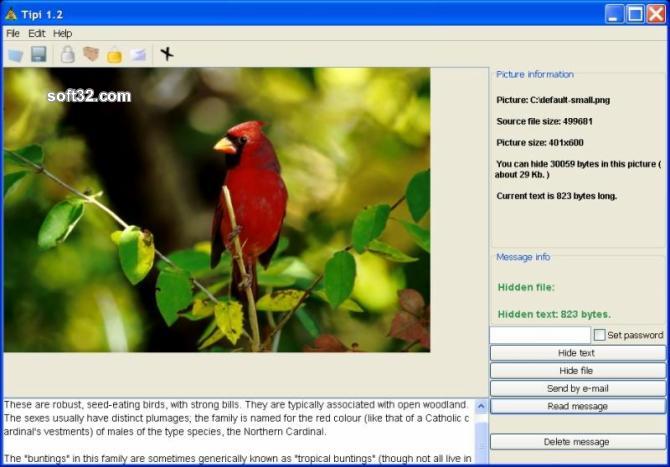Click the Hide text button
Image resolution: width=670 pixels, height=467 pixels.
click(578, 353)
